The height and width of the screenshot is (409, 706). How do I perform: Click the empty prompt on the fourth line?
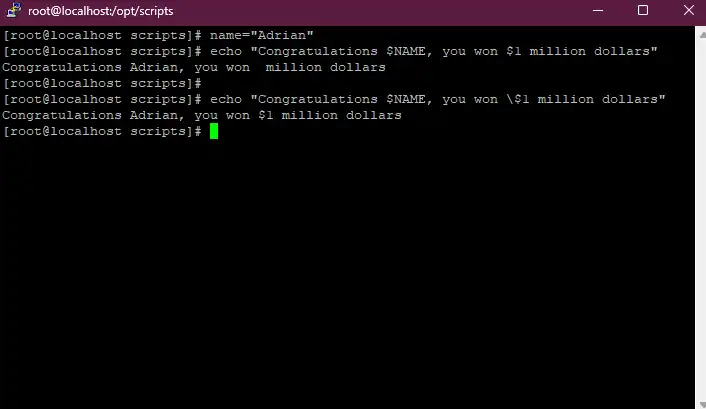click(102, 84)
